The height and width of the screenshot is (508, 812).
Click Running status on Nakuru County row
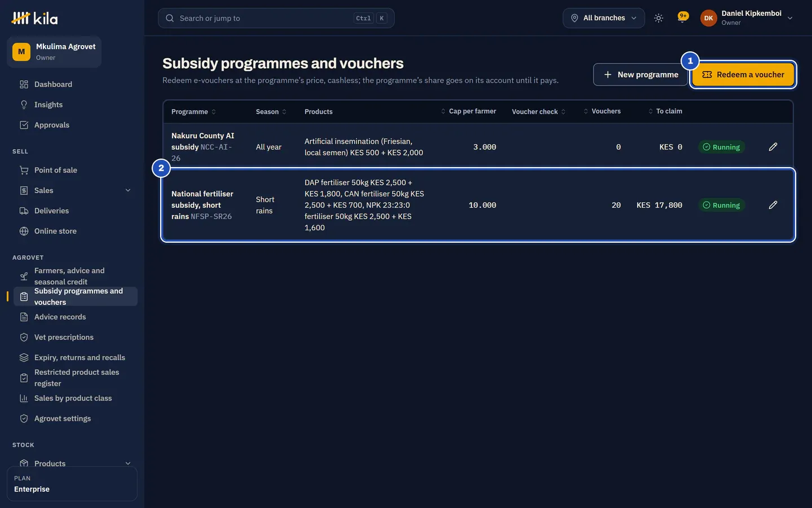(x=721, y=147)
